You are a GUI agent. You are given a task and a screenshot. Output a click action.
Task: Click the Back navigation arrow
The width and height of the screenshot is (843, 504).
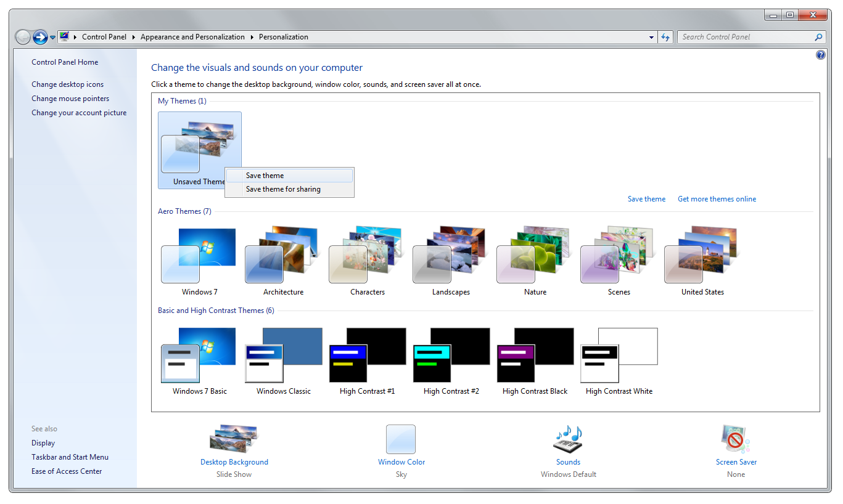click(x=23, y=37)
